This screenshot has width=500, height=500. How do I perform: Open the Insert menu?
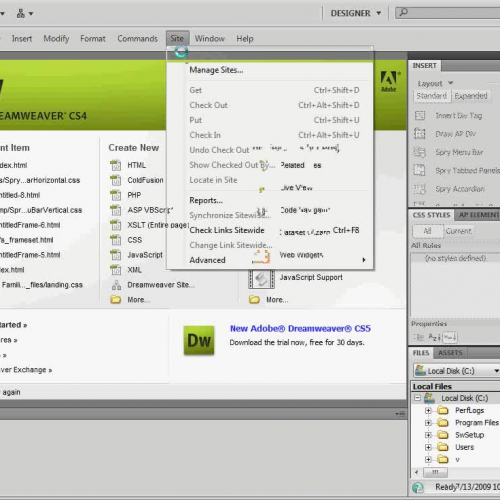coord(22,39)
